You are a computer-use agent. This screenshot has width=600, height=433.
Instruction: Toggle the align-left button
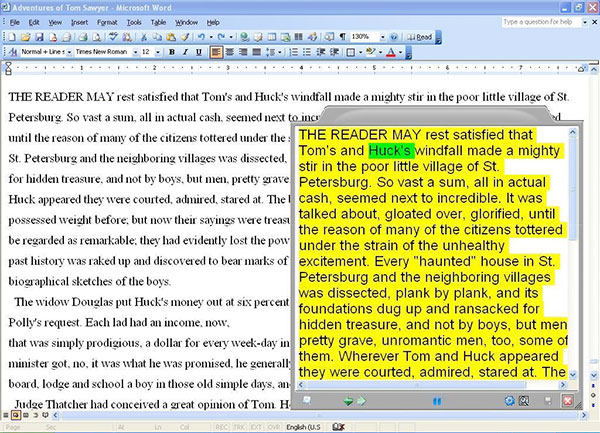coord(216,52)
